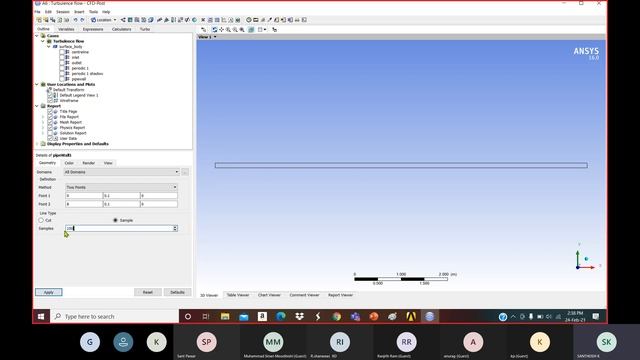The height and width of the screenshot is (360, 640).
Task: Click the Domains ellipsis button
Action: (x=185, y=172)
